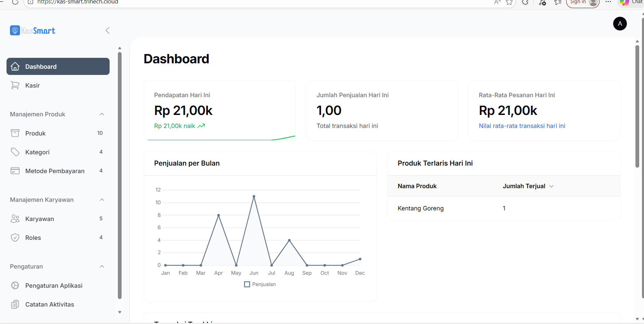Image resolution: width=644 pixels, height=324 pixels.
Task: Click the "Nama Produk" column header
Action: click(417, 186)
